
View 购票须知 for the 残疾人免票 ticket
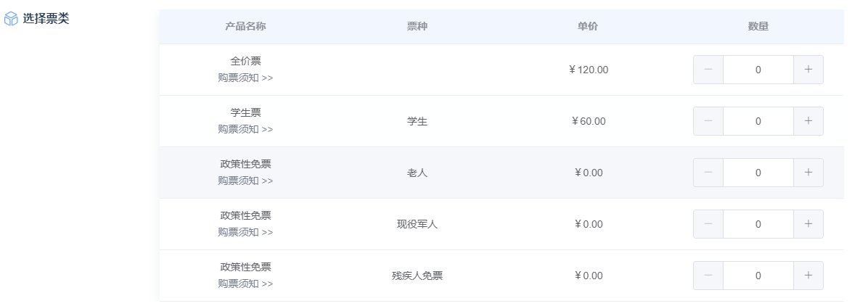pos(245,284)
